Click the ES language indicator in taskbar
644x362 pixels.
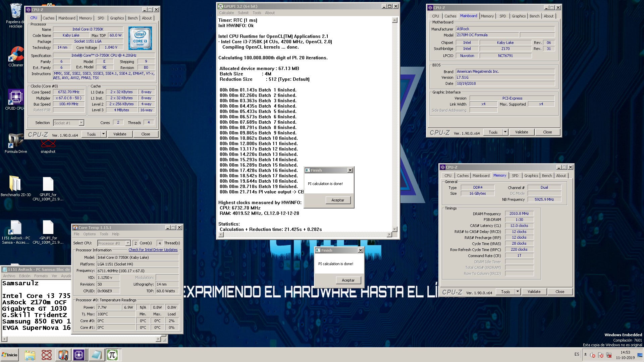(x=577, y=354)
